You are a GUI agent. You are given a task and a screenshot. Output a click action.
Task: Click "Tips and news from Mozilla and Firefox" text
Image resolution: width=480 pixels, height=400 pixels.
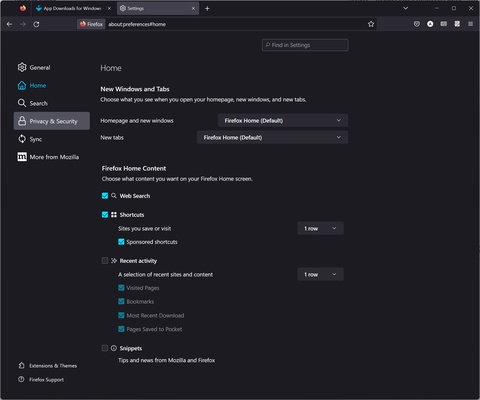166,360
